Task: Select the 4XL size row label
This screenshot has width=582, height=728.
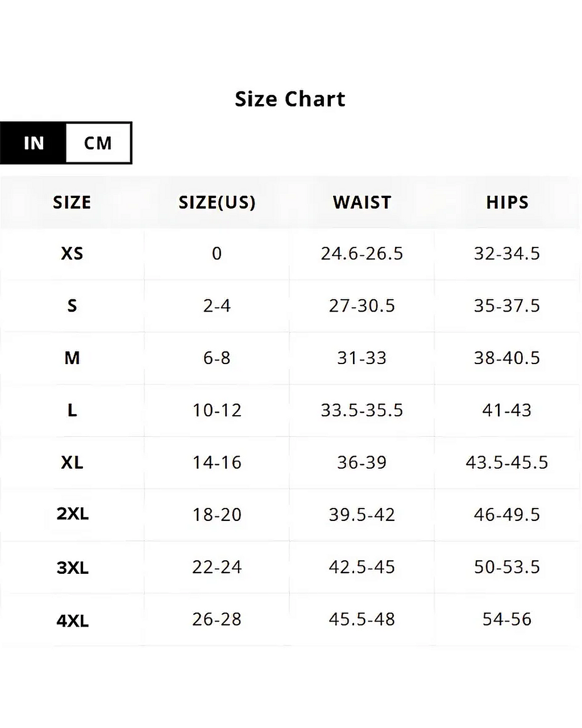Action: coord(72,620)
